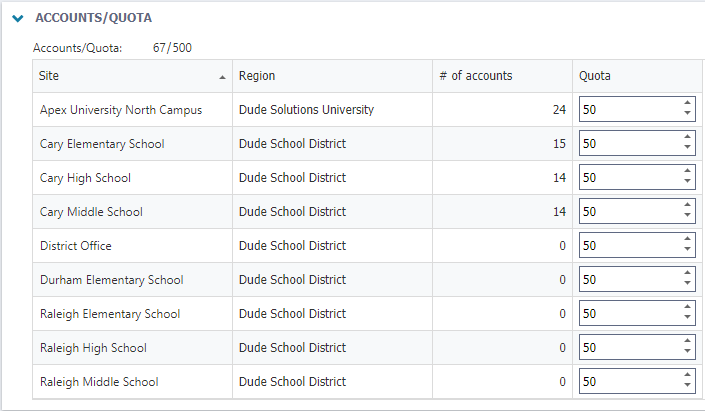This screenshot has width=705, height=411.
Task: Decrease quota for District Office
Action: 687,251
